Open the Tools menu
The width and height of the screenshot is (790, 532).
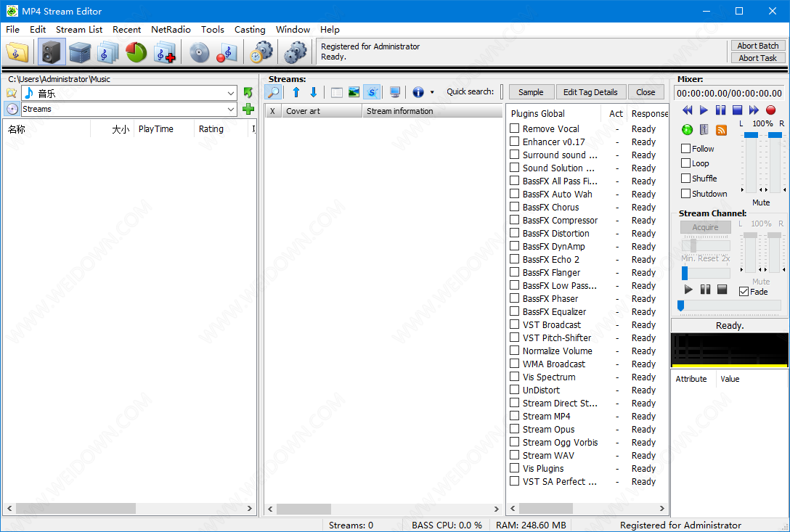213,29
